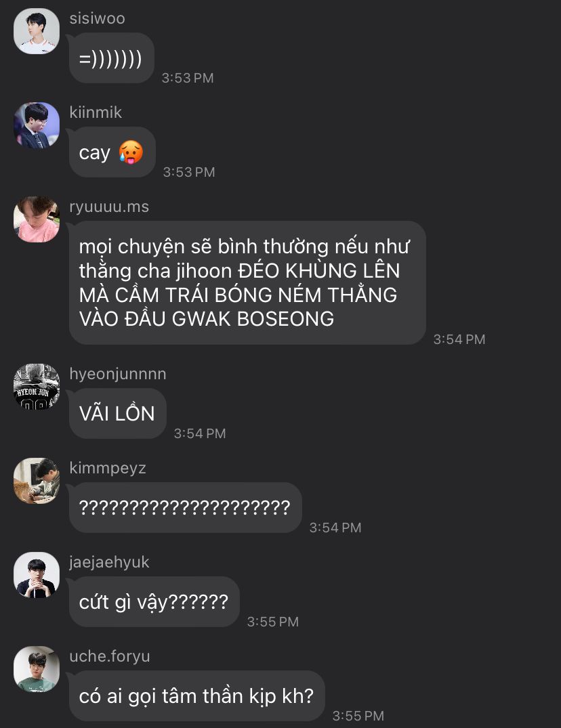Screen dimensions: 561x728
Task: Open ryuuuu.ms username profile
Action: [x=109, y=207]
